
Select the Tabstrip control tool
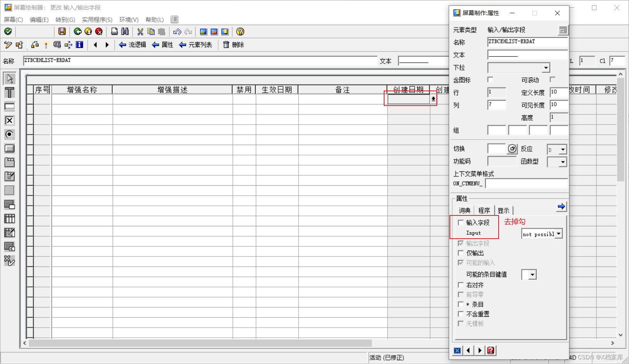[10, 162]
